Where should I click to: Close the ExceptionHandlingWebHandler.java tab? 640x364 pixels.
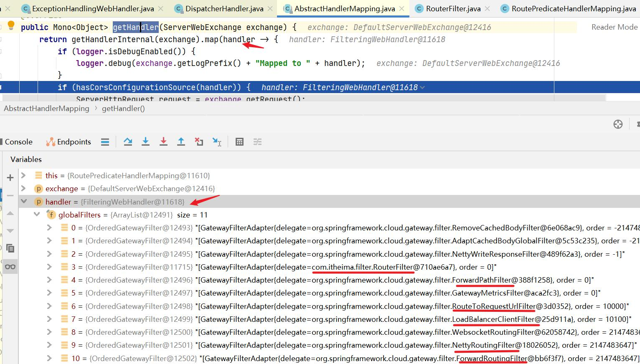tap(161, 9)
